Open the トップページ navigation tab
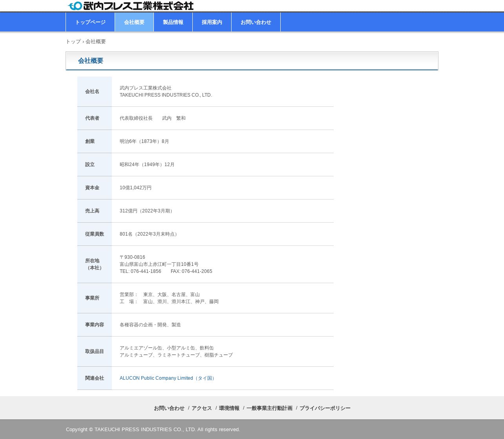The image size is (504, 439). pyautogui.click(x=90, y=22)
